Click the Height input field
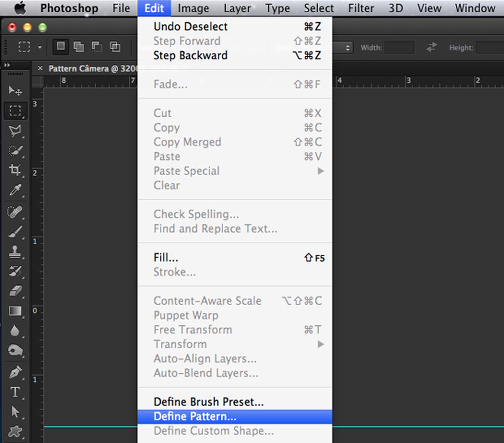504x443 pixels. pos(490,48)
